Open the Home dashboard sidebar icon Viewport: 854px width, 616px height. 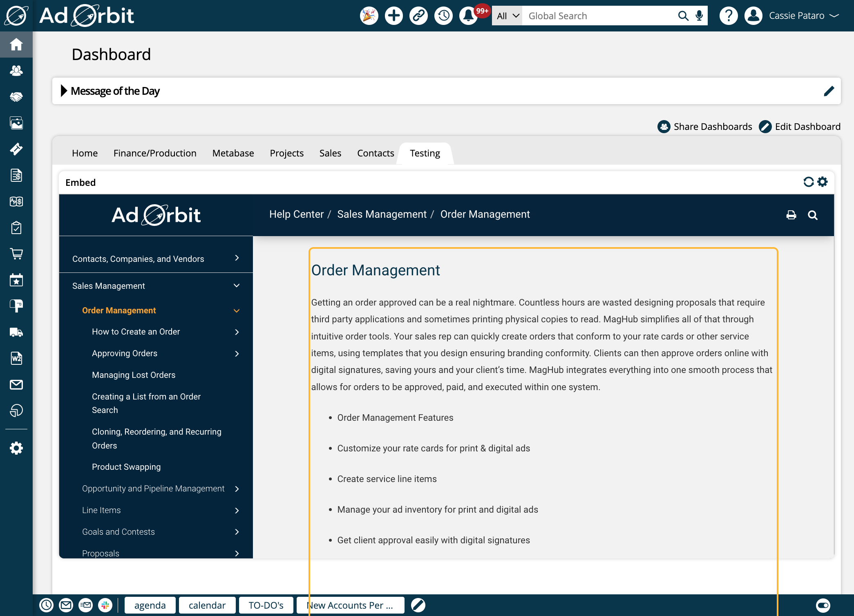16,45
